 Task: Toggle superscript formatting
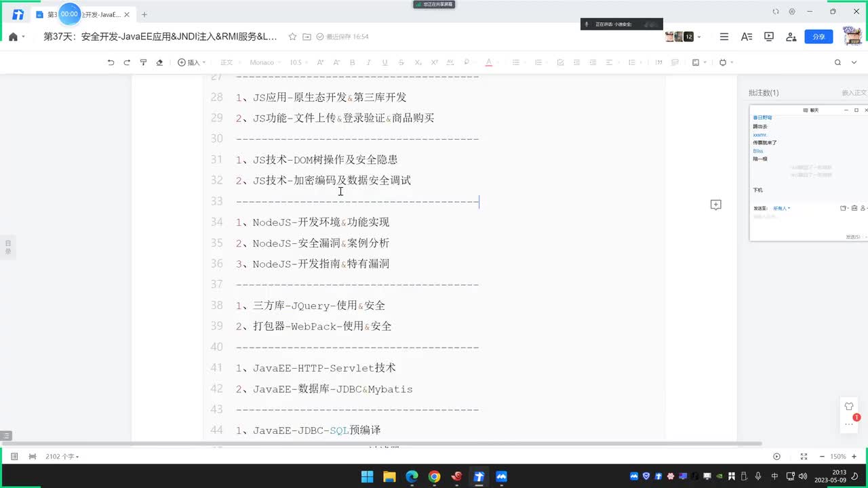click(x=435, y=62)
